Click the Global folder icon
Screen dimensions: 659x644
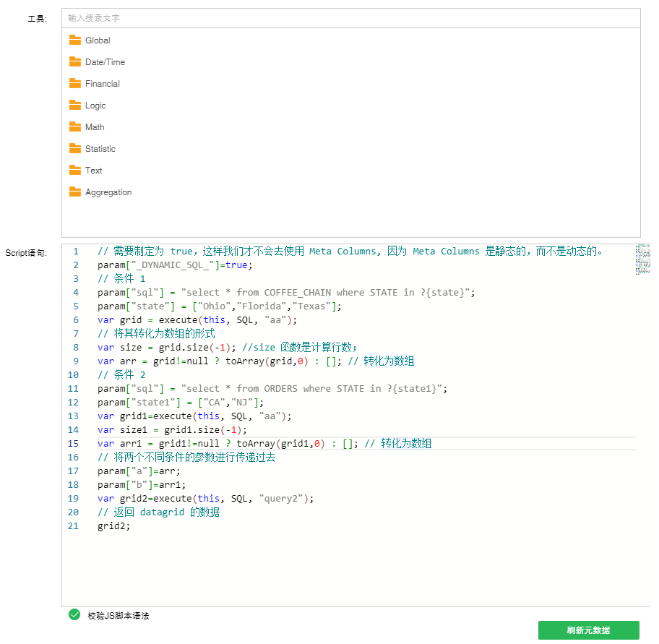(x=75, y=40)
